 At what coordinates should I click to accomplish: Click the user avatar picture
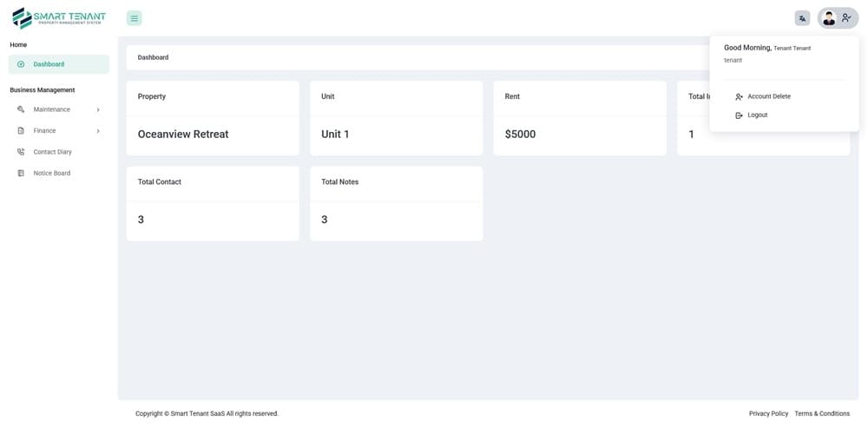click(829, 18)
